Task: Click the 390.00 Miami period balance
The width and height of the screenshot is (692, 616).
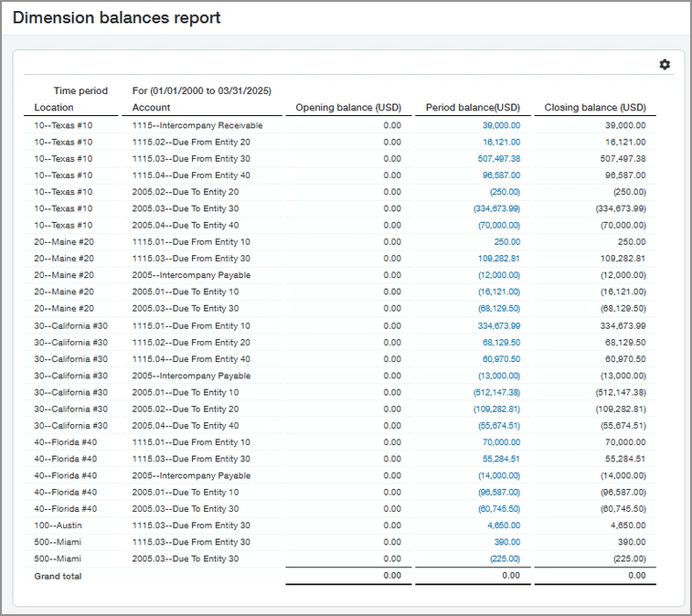Action: pos(507,542)
